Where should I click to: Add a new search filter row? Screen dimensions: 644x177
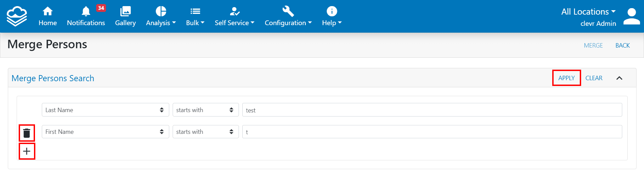point(27,151)
